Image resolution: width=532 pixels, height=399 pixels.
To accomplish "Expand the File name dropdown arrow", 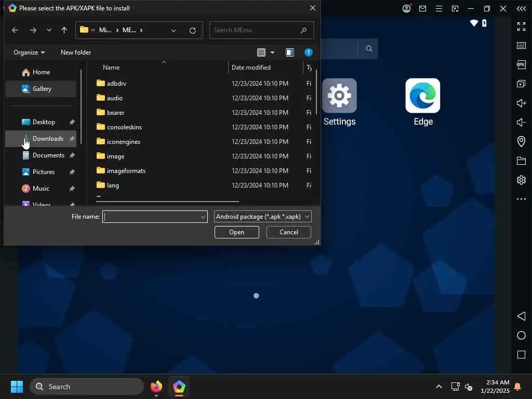I will point(203,217).
